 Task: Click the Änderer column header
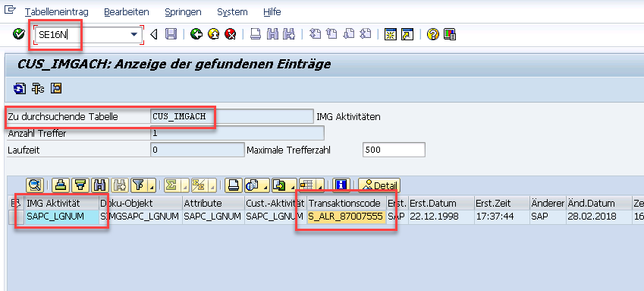pos(548,203)
